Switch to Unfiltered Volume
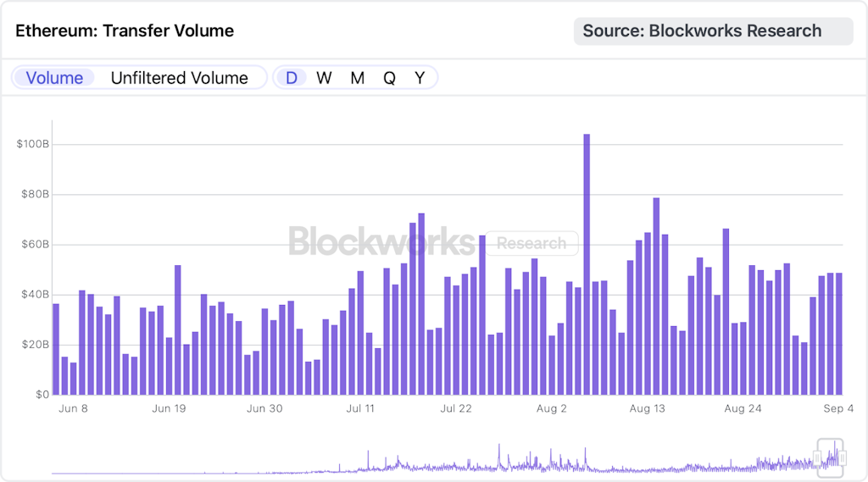Viewport: 868px width, 482px height. (x=180, y=78)
